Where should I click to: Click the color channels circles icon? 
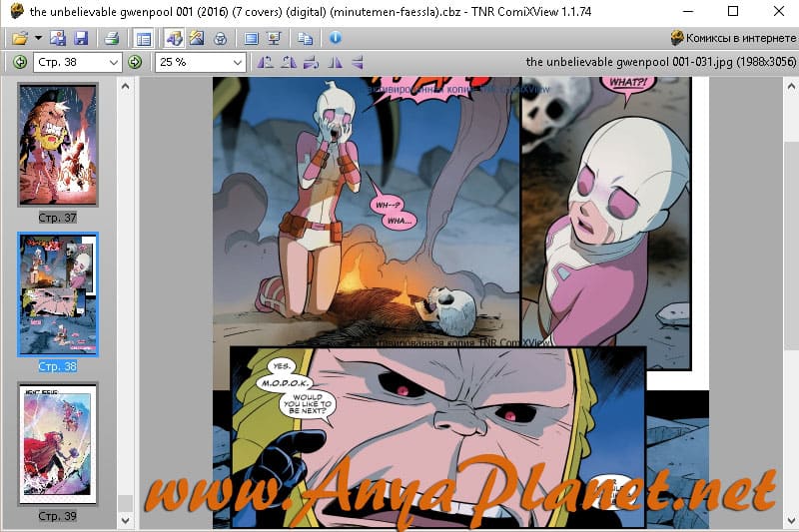coord(220,38)
